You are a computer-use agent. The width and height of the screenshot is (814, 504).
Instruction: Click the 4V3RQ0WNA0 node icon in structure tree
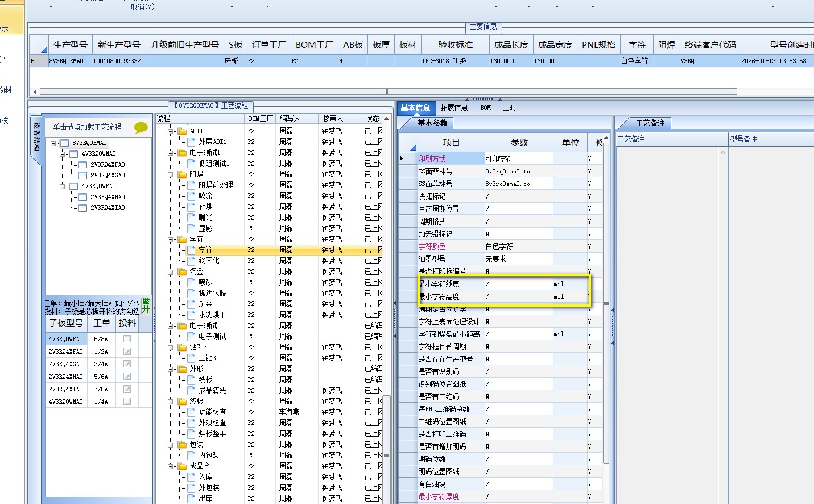pyautogui.click(x=74, y=154)
